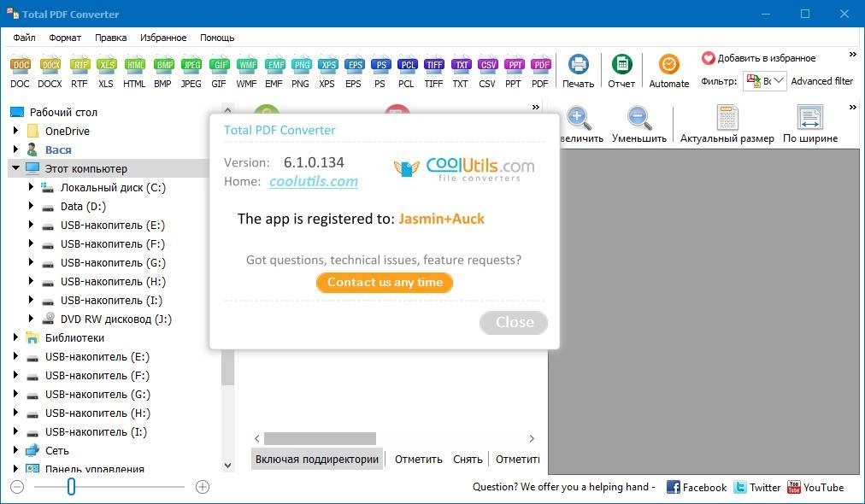Convert to HTML format

pyautogui.click(x=134, y=73)
